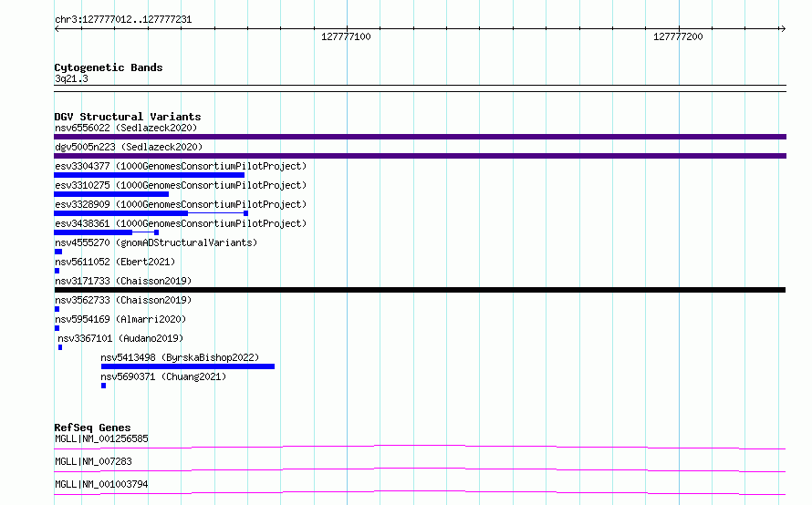Click the MGLL|NM_007283 transcript label
This screenshot has height=505, width=812.
click(93, 461)
